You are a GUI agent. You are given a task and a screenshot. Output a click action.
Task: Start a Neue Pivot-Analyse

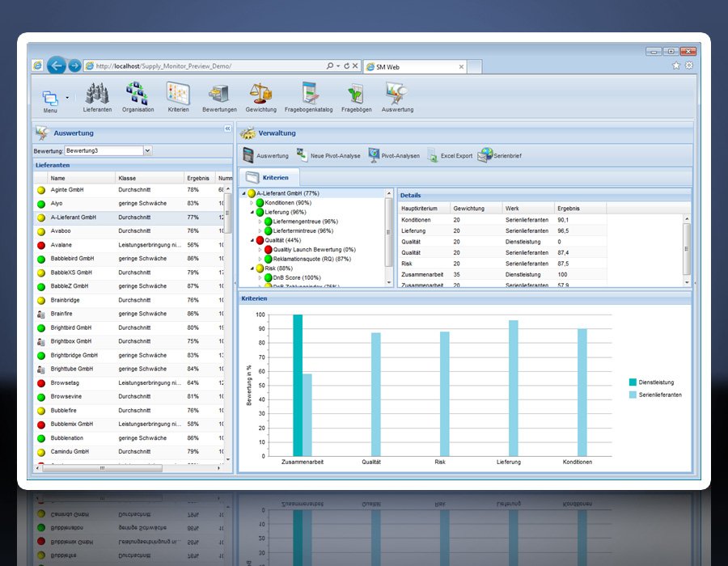point(328,155)
